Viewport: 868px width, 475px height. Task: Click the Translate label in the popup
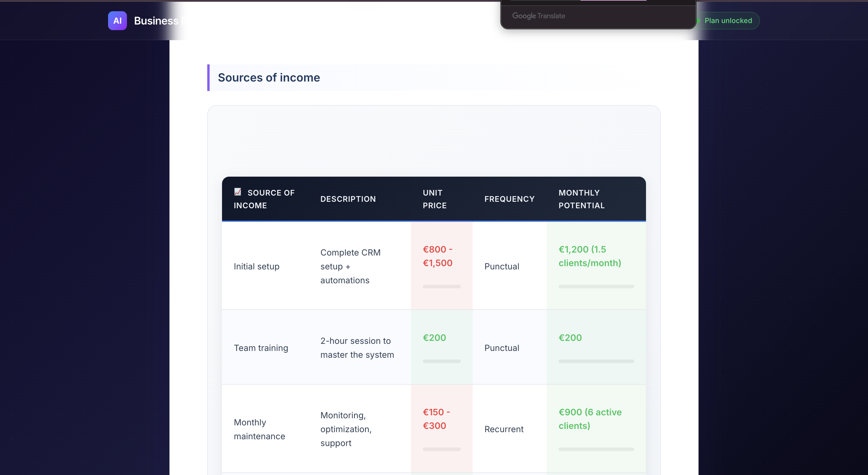[x=551, y=16]
